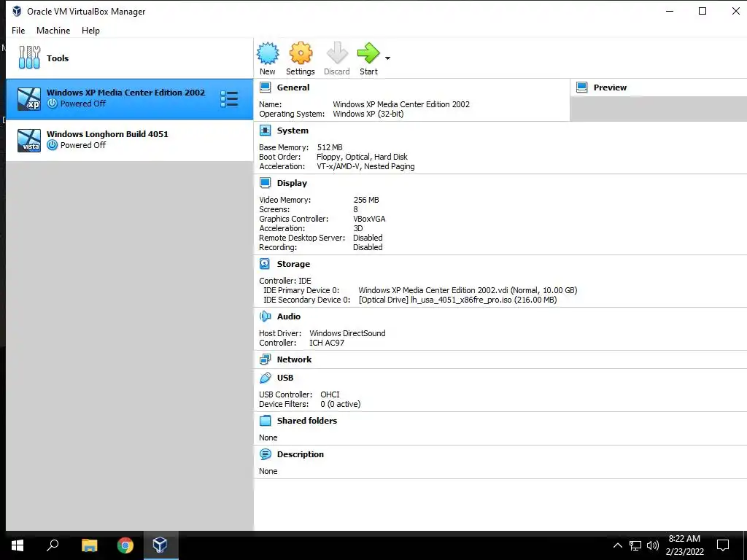747x560 pixels.
Task: Click the USB plug icon
Action: (x=266, y=378)
